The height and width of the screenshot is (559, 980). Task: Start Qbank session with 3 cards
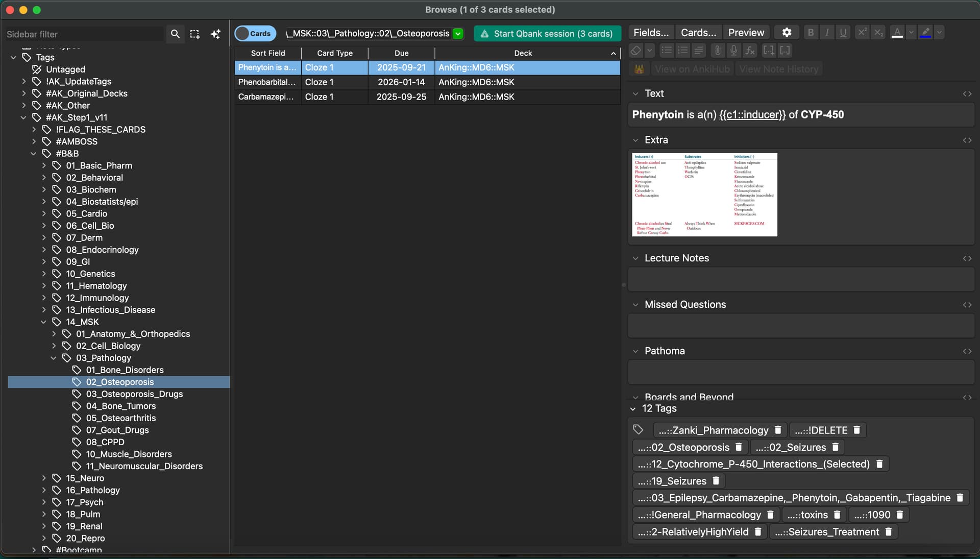(547, 34)
